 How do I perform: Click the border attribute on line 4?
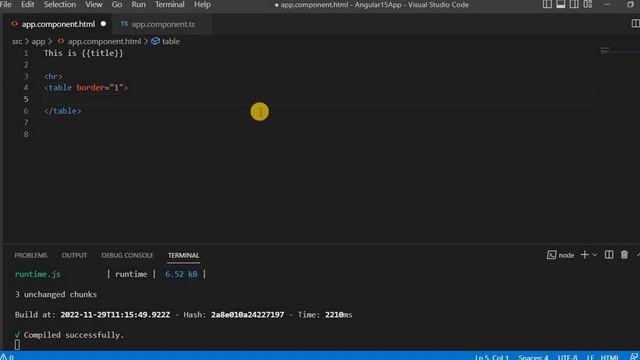(x=90, y=87)
